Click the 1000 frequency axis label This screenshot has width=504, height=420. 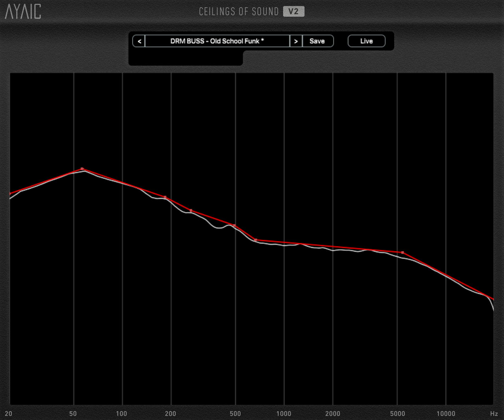click(x=283, y=413)
